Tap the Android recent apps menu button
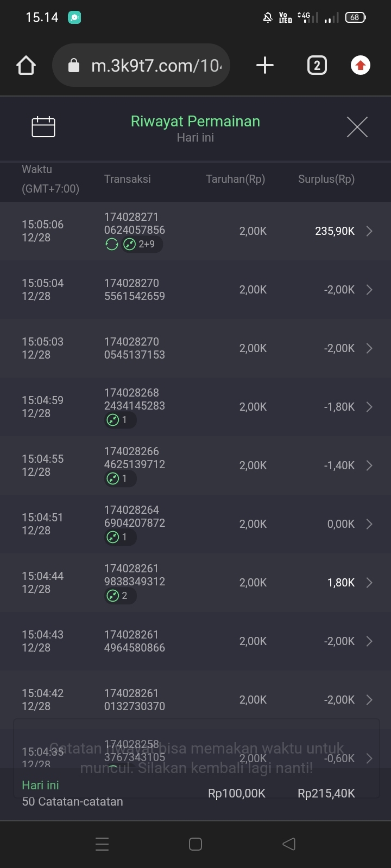 coord(102,844)
